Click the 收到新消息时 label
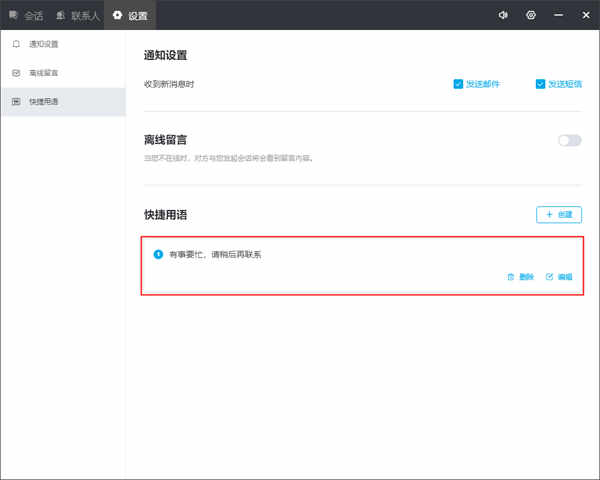The width and height of the screenshot is (600, 480). coord(169,84)
